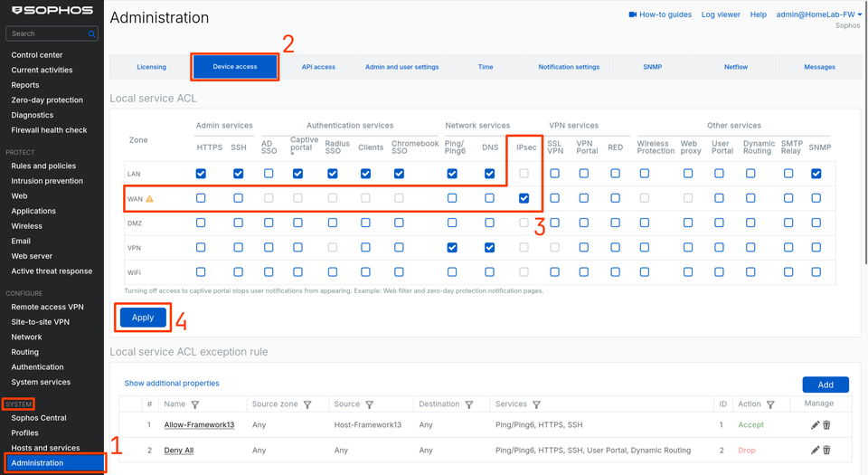Select the Device access tab
Image resolution: width=868 pixels, height=475 pixels.
click(235, 67)
